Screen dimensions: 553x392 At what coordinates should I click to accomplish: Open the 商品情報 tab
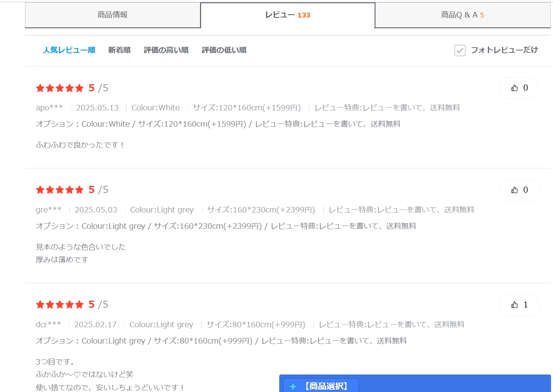[112, 15]
